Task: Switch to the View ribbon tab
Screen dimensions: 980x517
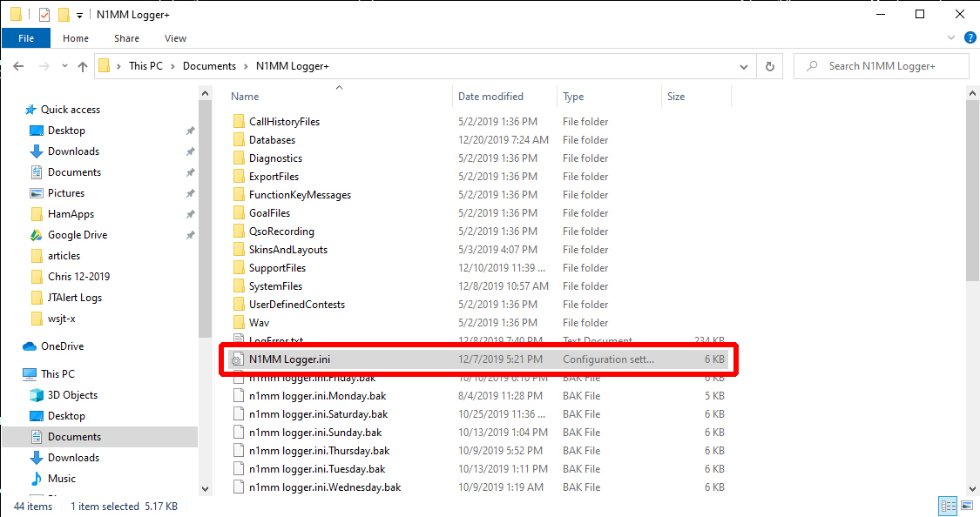Action: click(x=175, y=38)
